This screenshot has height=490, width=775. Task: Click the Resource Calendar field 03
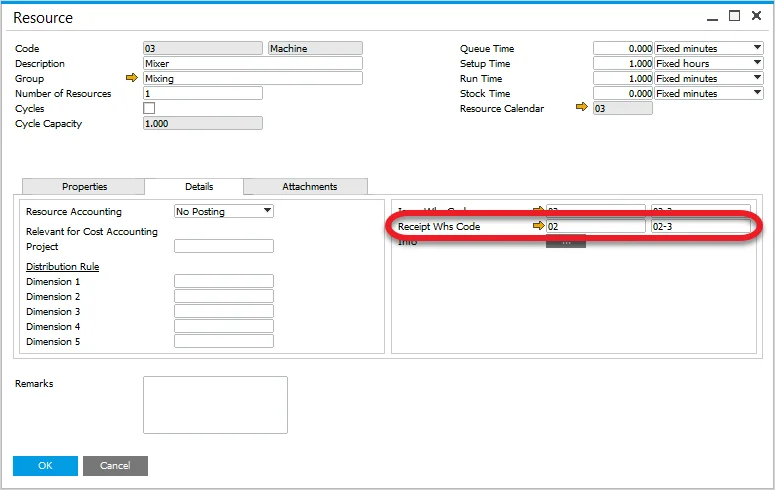(x=623, y=108)
